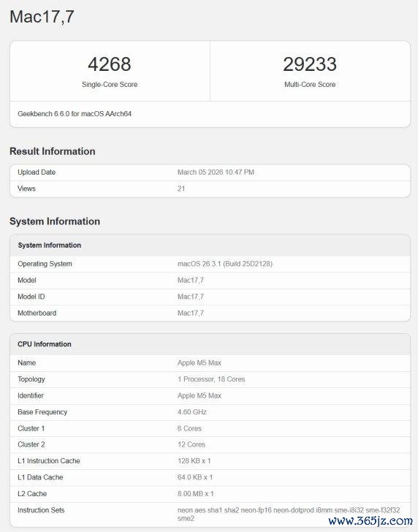Select the 8.00 MB x 1 value
418x532 pixels.
click(x=195, y=494)
